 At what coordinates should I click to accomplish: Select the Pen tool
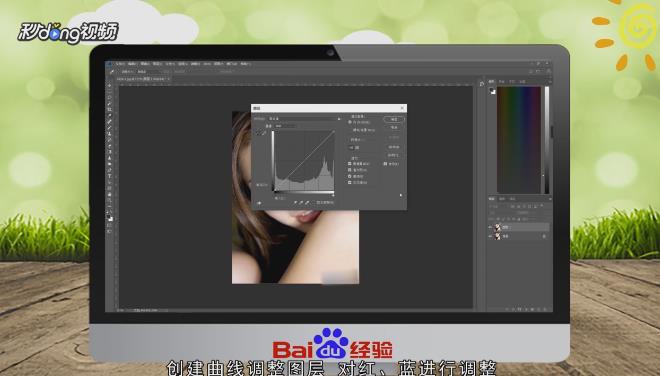109,170
